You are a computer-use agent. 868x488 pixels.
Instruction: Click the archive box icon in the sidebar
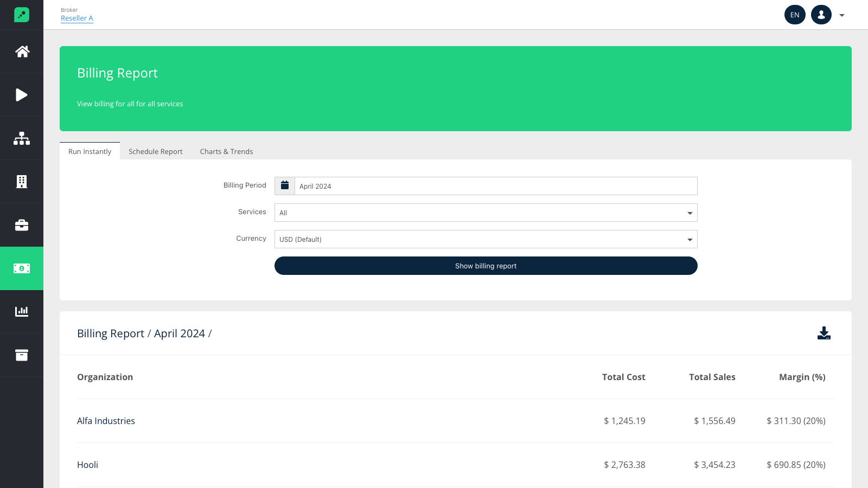pyautogui.click(x=22, y=355)
